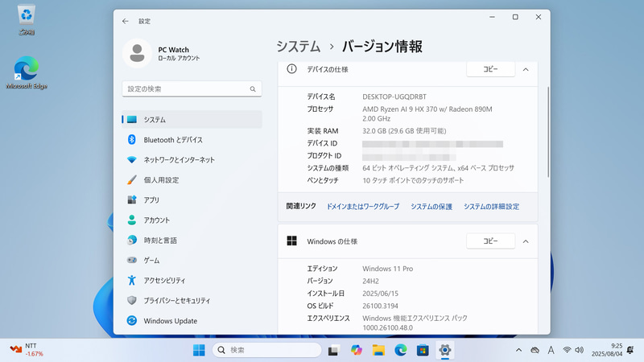
Task: Go back with the Settings back arrow
Action: click(x=126, y=21)
